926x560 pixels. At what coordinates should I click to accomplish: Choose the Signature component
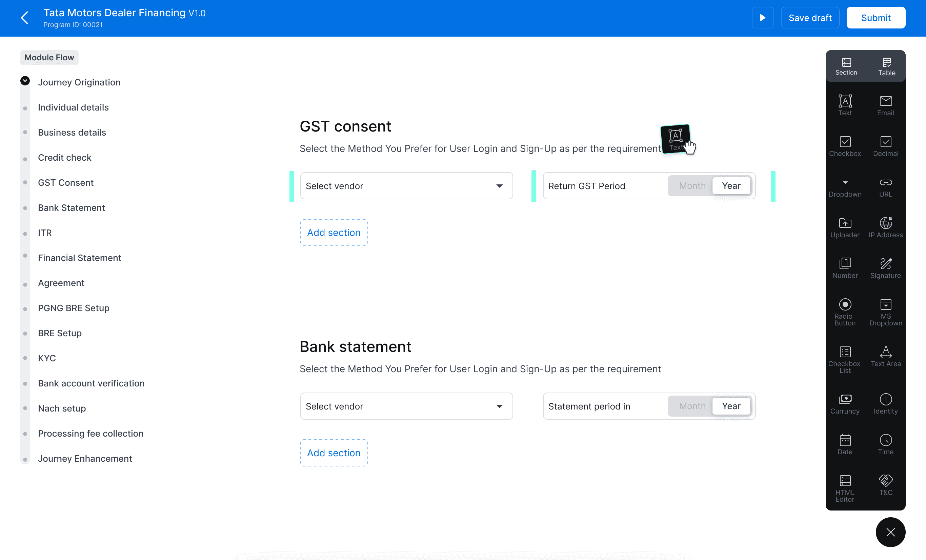coord(885,268)
